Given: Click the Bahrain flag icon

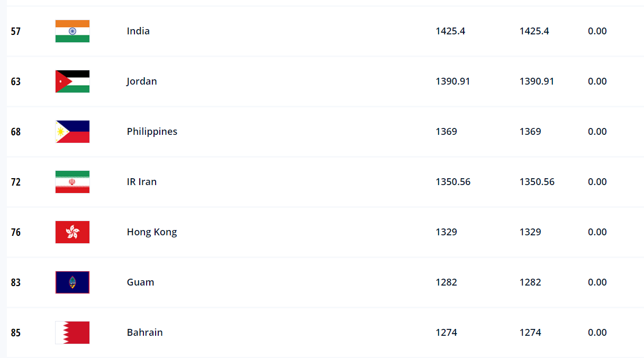Looking at the screenshot, I should point(72,333).
